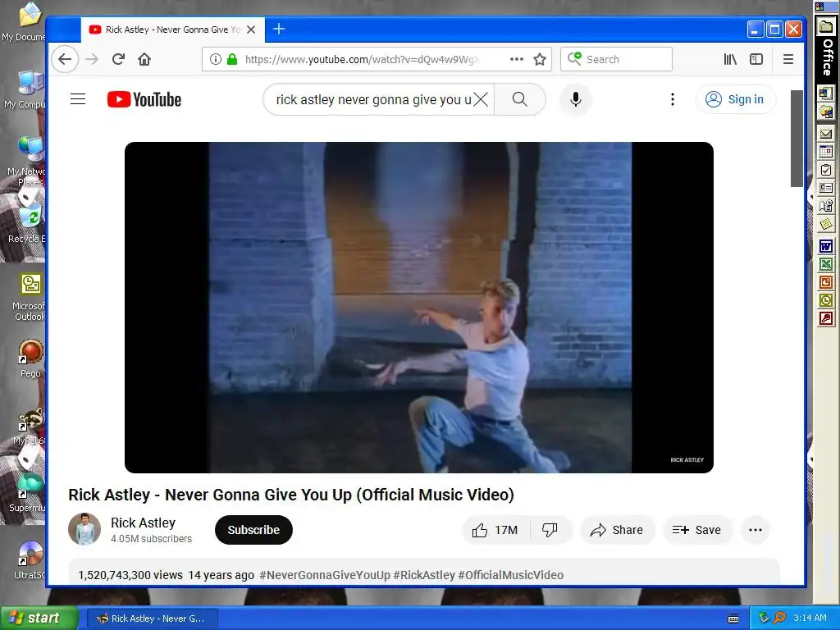840x630 pixels.
Task: Open the browser home page
Action: click(144, 59)
